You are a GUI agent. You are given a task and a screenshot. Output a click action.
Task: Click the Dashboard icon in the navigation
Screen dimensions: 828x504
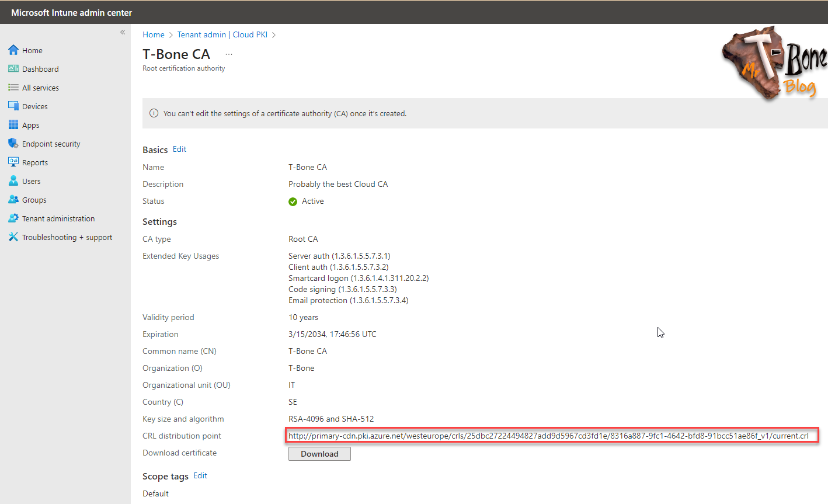[x=13, y=68]
